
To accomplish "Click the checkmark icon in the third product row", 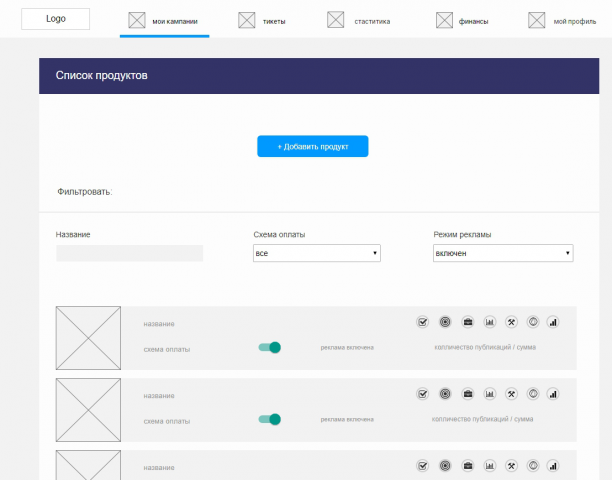I will point(422,466).
